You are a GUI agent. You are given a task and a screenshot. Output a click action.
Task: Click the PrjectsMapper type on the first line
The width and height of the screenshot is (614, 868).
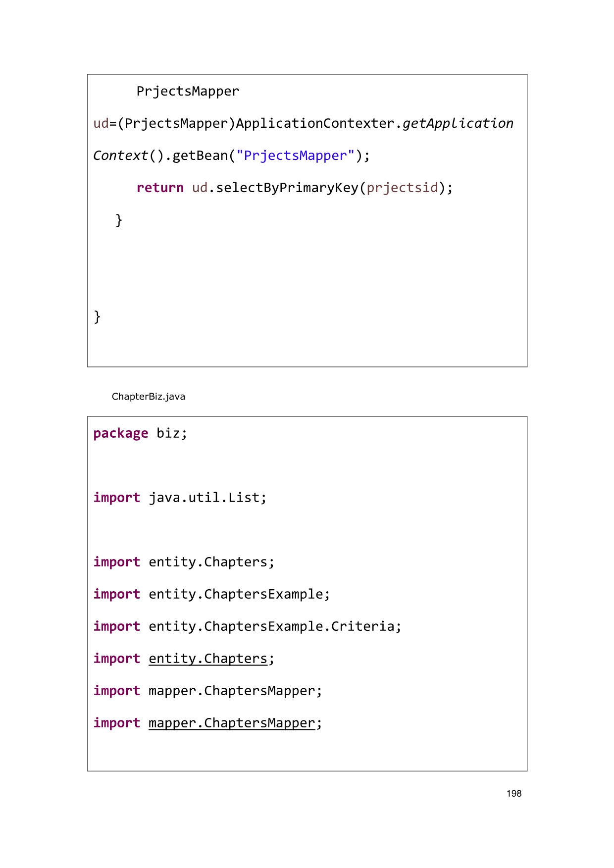(188, 91)
